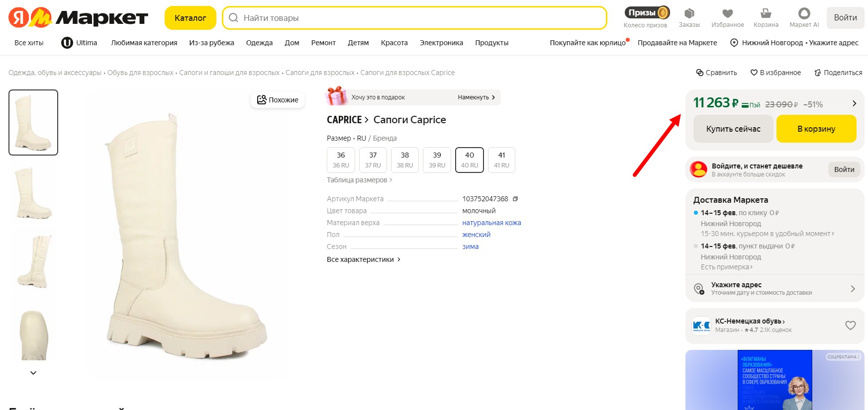Add КС-Немецкая обувь shop to favorites
This screenshot has width=868, height=410.
pyautogui.click(x=850, y=326)
